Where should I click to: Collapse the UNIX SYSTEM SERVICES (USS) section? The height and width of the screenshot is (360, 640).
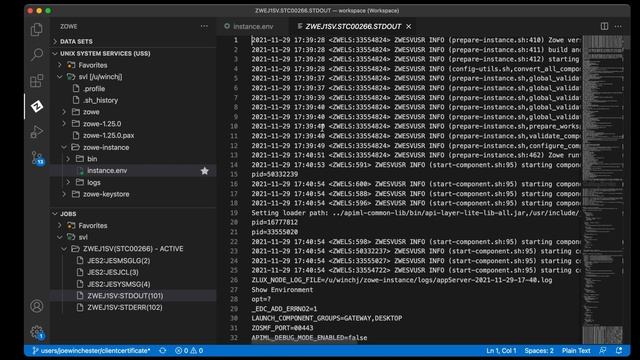point(105,53)
